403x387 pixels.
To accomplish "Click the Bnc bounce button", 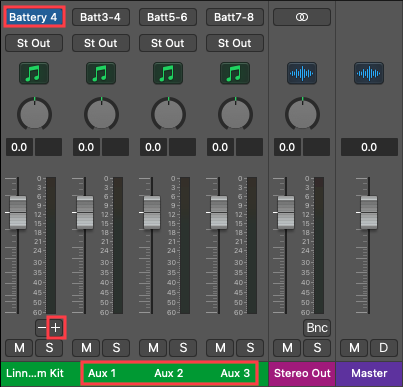I will point(317,328).
